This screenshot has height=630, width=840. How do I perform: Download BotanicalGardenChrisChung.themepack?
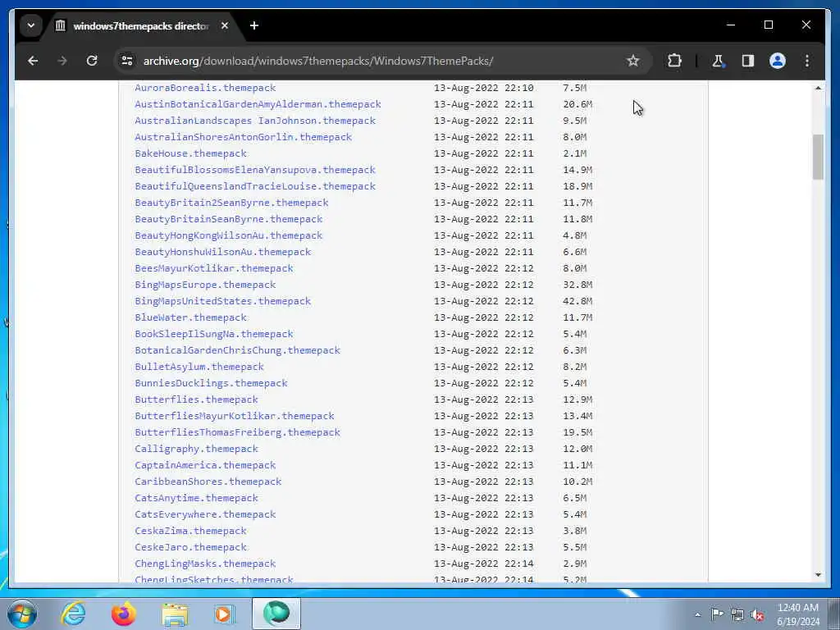click(x=237, y=349)
